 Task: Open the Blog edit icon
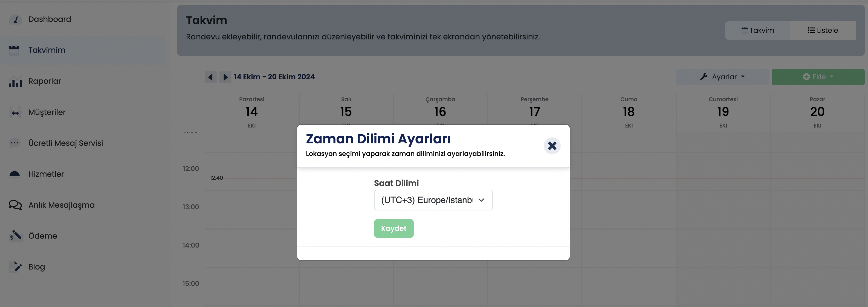tap(15, 267)
